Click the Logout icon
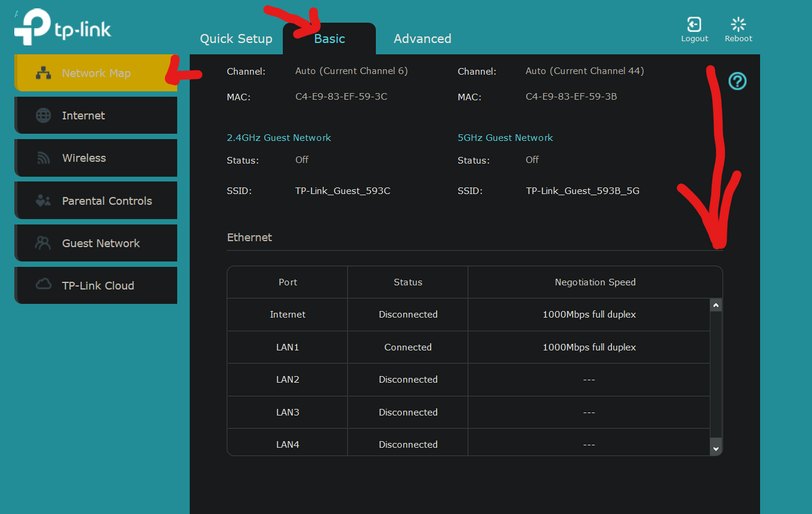 tap(694, 24)
